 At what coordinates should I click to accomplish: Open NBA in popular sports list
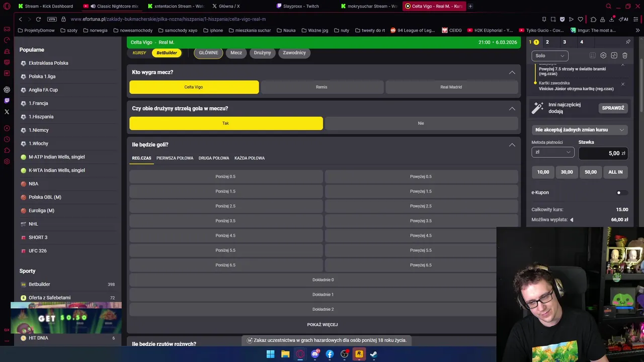tap(33, 184)
